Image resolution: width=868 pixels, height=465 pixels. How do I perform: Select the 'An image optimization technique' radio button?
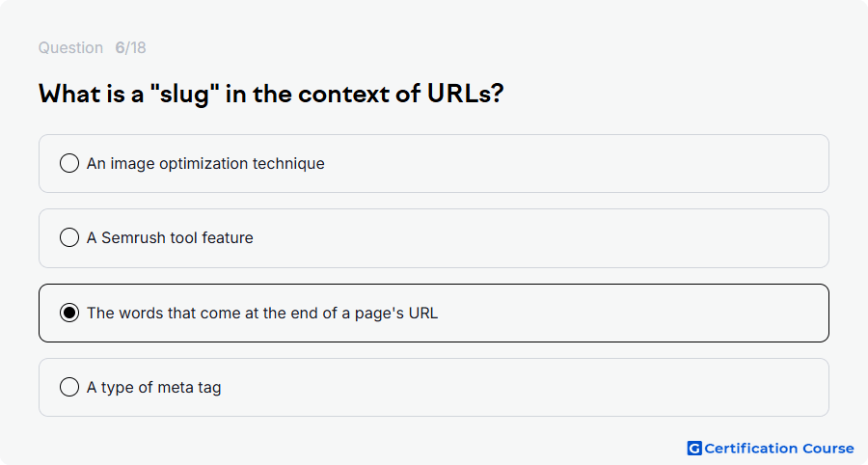pyautogui.click(x=69, y=163)
